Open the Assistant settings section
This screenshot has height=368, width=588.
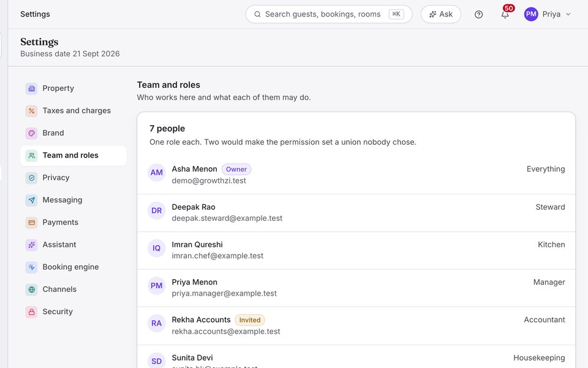coord(73,245)
